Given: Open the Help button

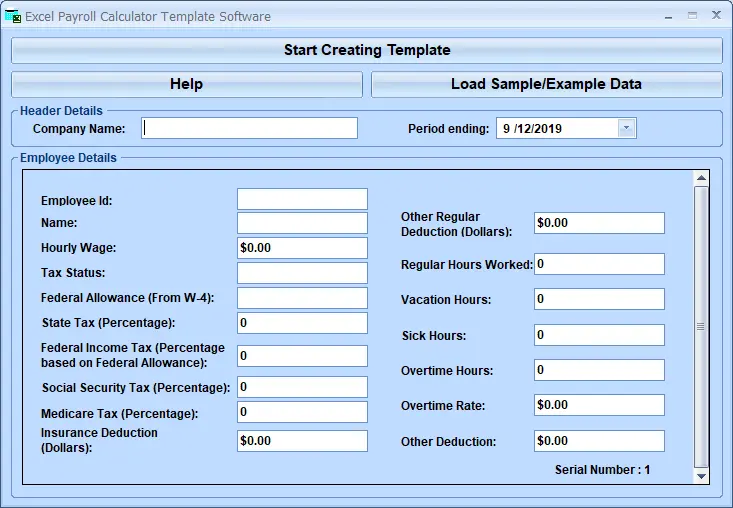Looking at the screenshot, I should click(x=187, y=84).
